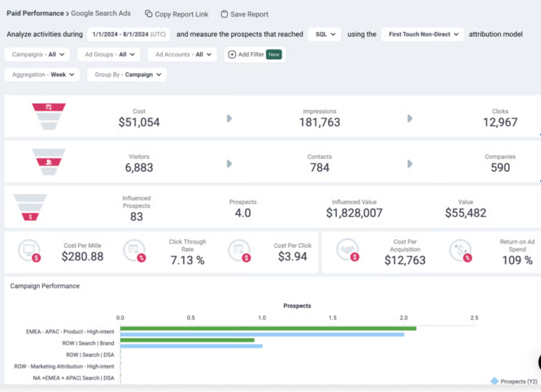Open the Group By Campaign dropdown

(126, 74)
